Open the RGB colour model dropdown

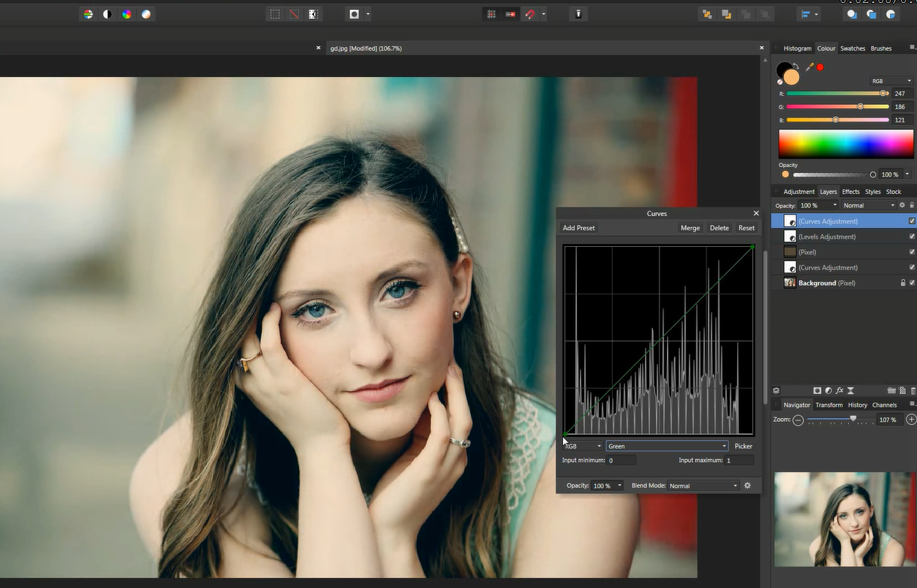click(891, 81)
